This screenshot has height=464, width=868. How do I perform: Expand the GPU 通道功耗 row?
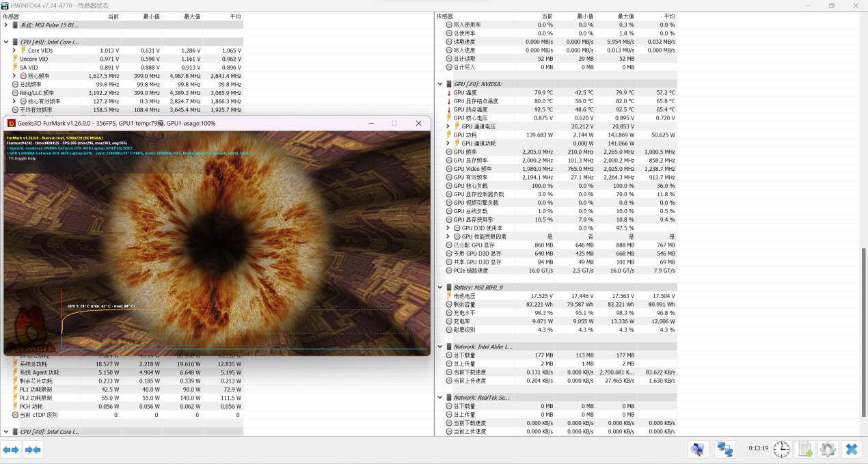[x=448, y=144]
